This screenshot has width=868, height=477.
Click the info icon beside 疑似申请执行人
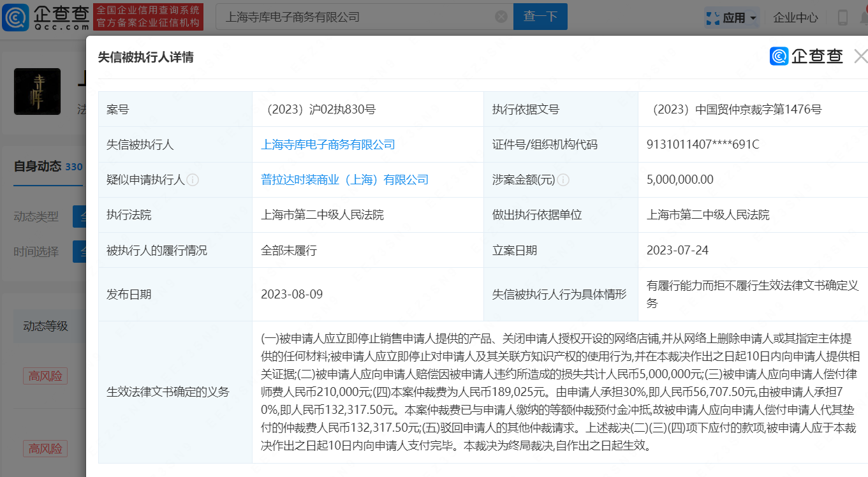193,180
